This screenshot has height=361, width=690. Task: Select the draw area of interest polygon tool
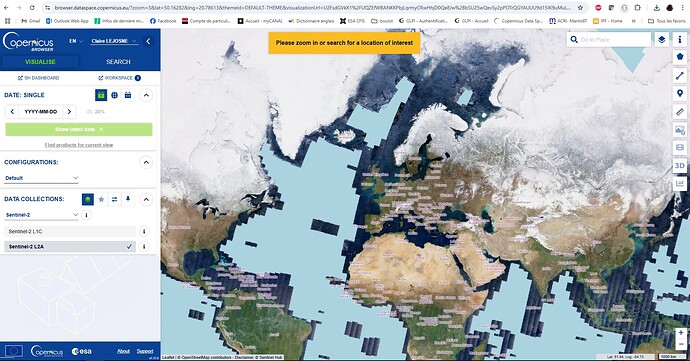click(x=680, y=56)
